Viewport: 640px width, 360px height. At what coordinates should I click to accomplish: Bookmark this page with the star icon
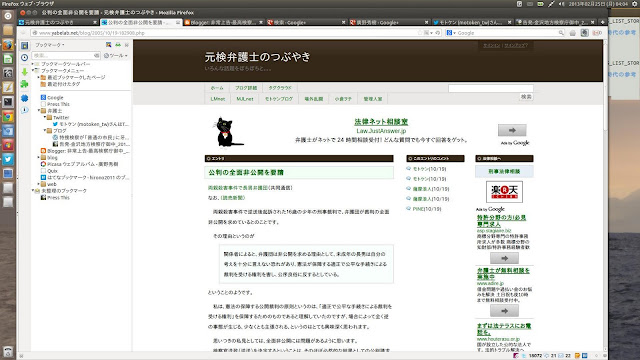click(x=420, y=33)
